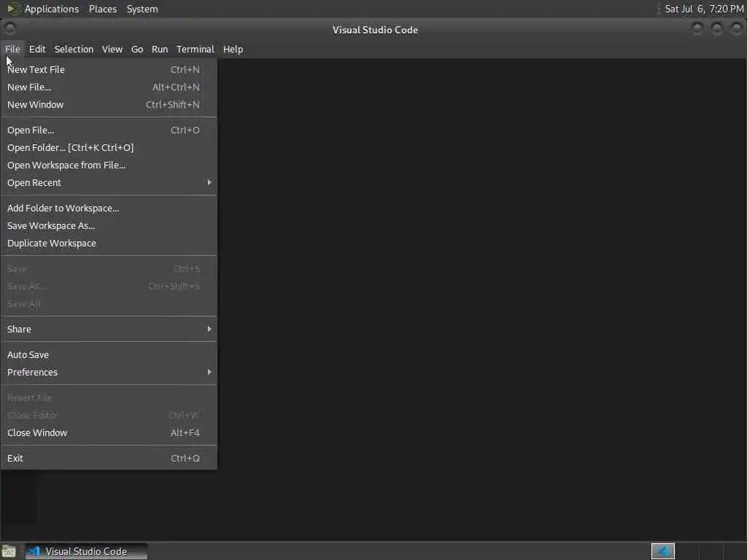Image resolution: width=747 pixels, height=560 pixels.
Task: Select New Window
Action: point(109,105)
